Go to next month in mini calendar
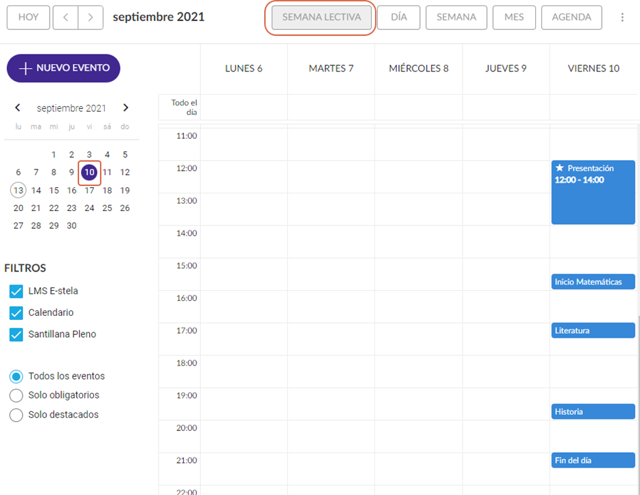The height and width of the screenshot is (495, 640). click(125, 108)
